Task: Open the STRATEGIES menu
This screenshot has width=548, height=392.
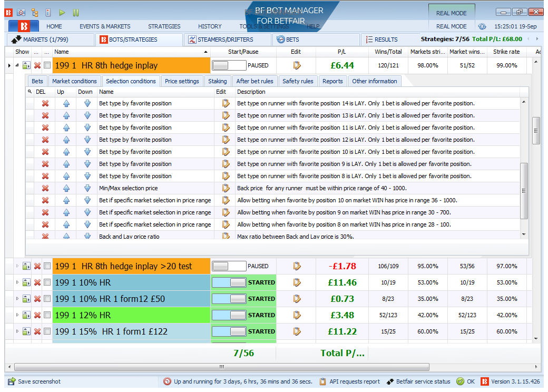Action: [x=164, y=26]
